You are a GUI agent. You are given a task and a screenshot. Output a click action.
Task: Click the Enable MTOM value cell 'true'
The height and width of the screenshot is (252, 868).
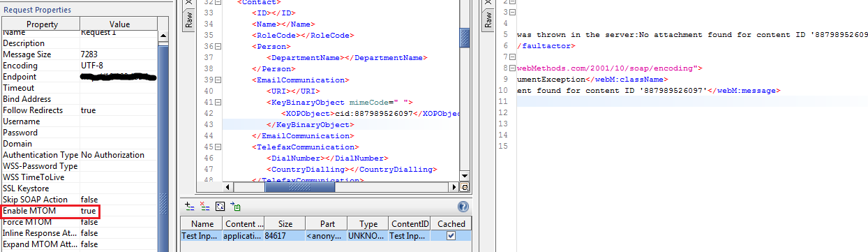[x=119, y=211]
